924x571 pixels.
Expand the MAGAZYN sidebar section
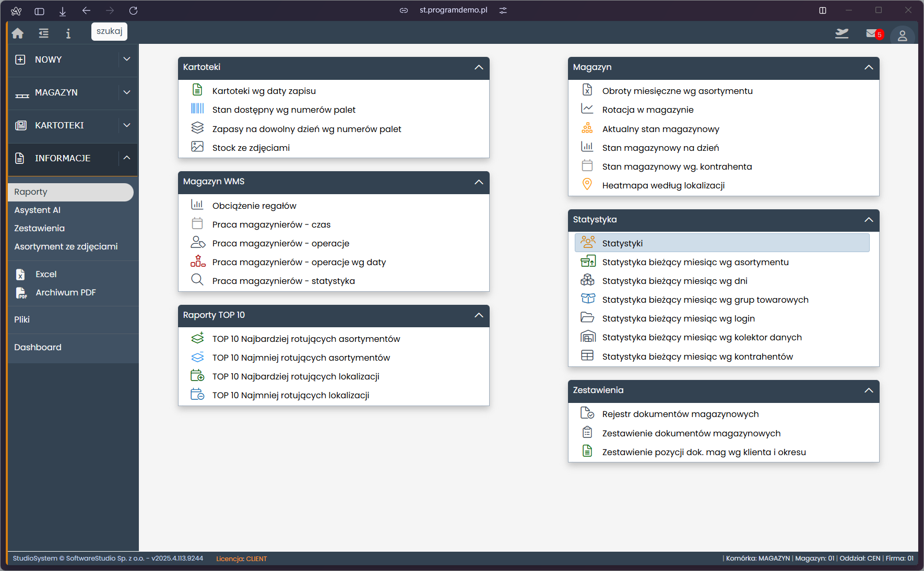point(126,92)
